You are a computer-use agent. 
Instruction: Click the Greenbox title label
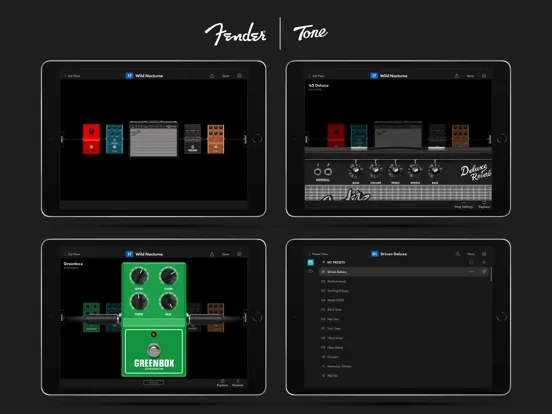coord(73,264)
